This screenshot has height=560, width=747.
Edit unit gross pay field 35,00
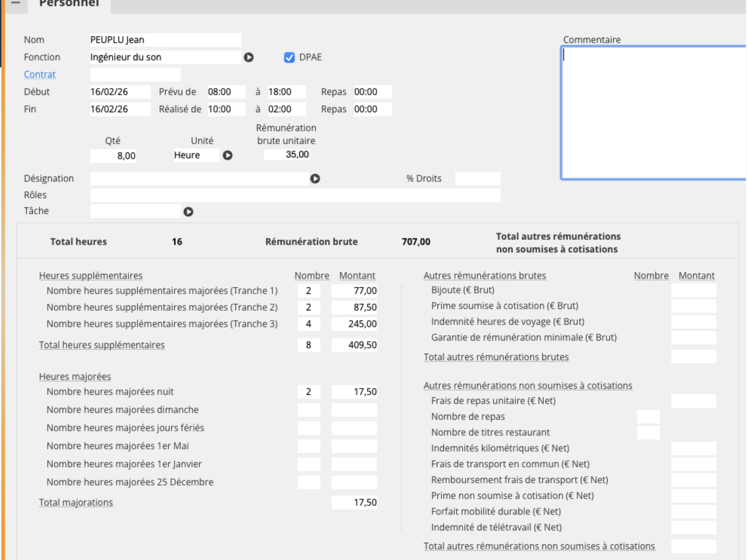[x=287, y=155]
